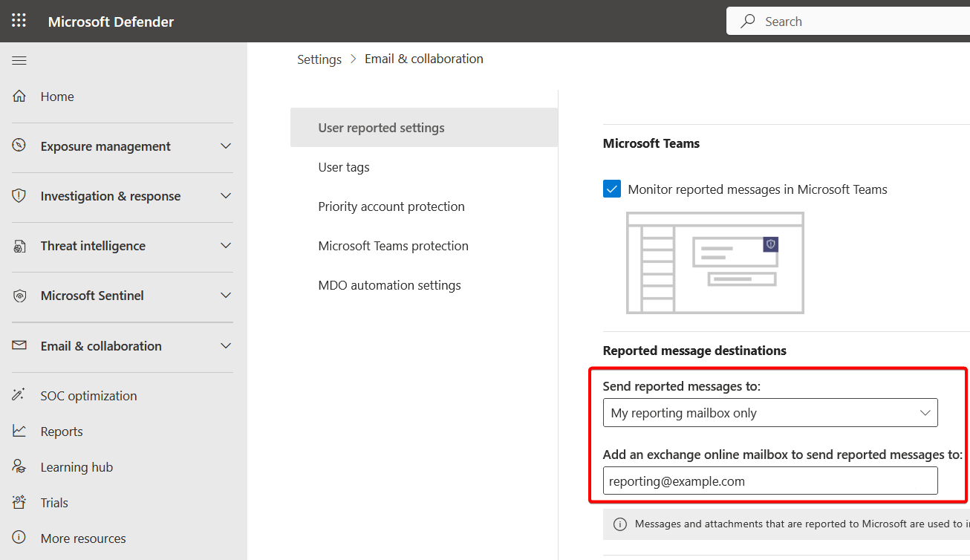Open Send reported messages to dropdown
970x560 pixels.
pyautogui.click(x=770, y=413)
